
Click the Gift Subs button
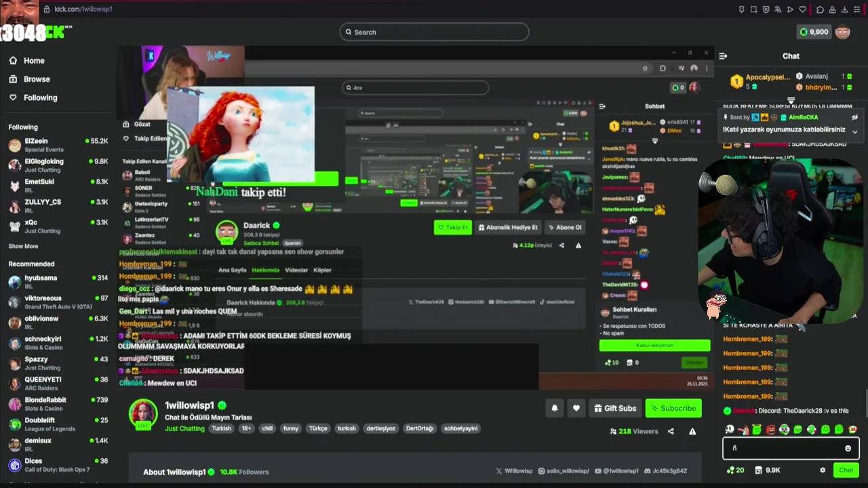pyautogui.click(x=615, y=408)
